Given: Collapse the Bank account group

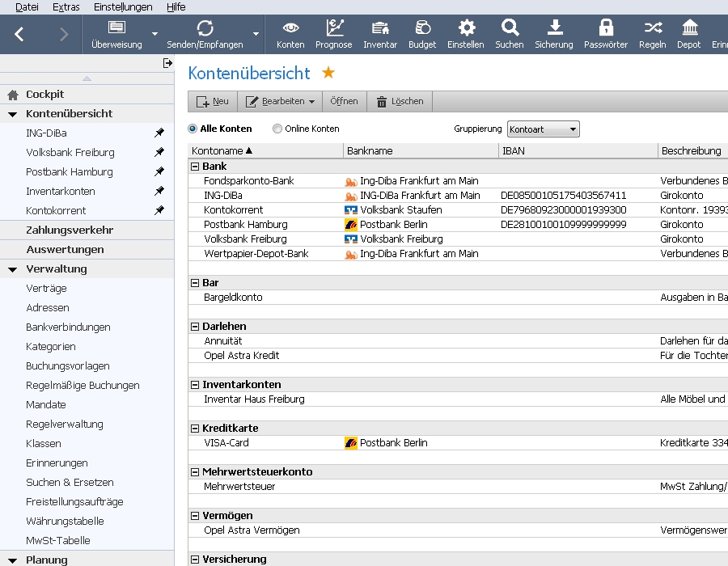Looking at the screenshot, I should pyautogui.click(x=195, y=167).
